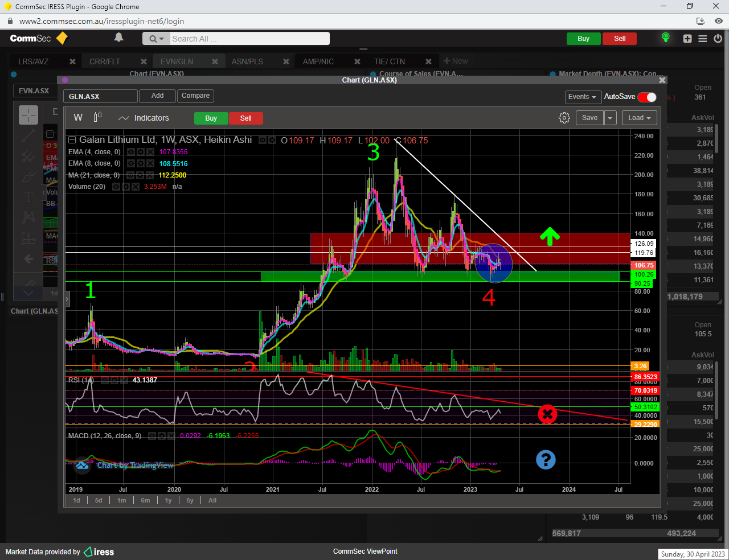Click Sell in the CommSec header
This screenshot has height=560, width=729.
point(620,39)
